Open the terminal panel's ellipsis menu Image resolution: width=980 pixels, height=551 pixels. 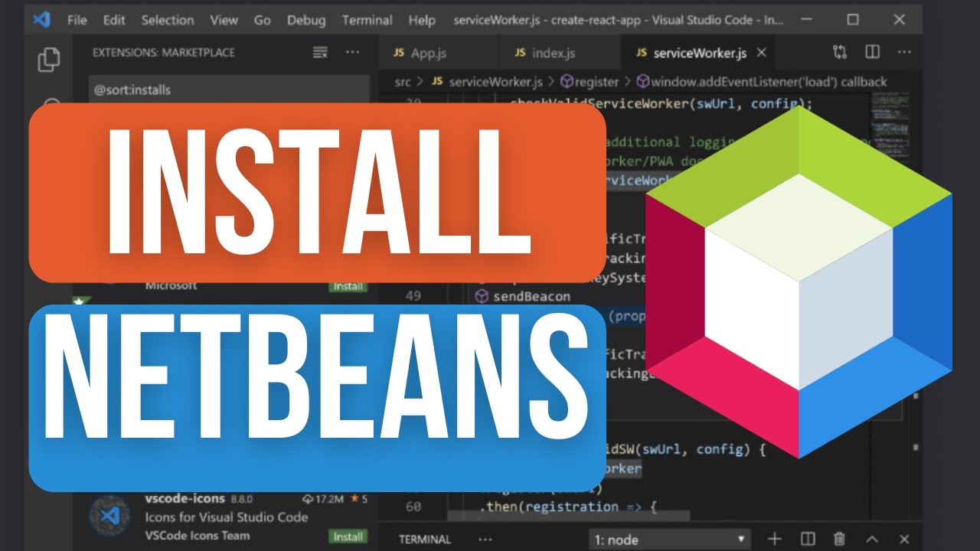[x=484, y=539]
